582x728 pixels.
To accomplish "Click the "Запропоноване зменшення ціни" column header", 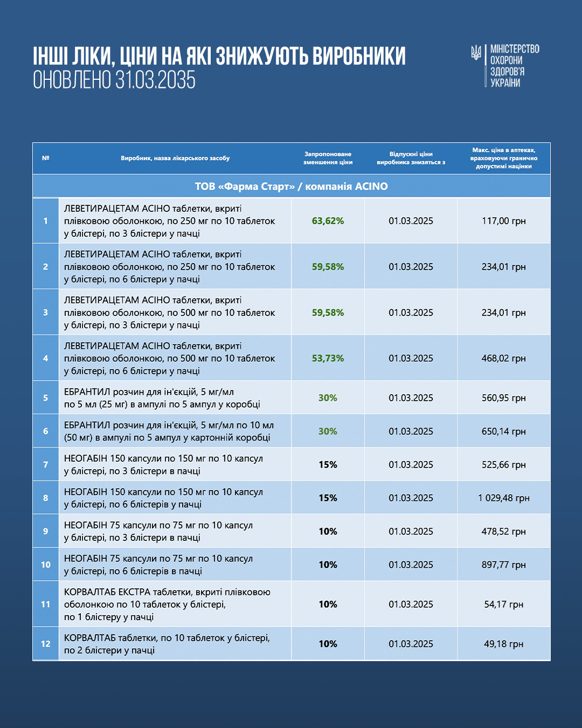I will point(328,158).
